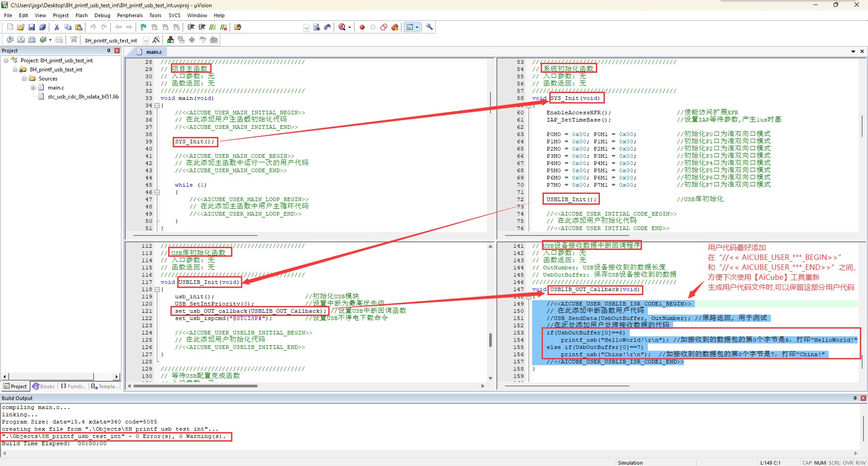The image size is (868, 466).
Task: Switch to the Templates tab
Action: coord(105,386)
